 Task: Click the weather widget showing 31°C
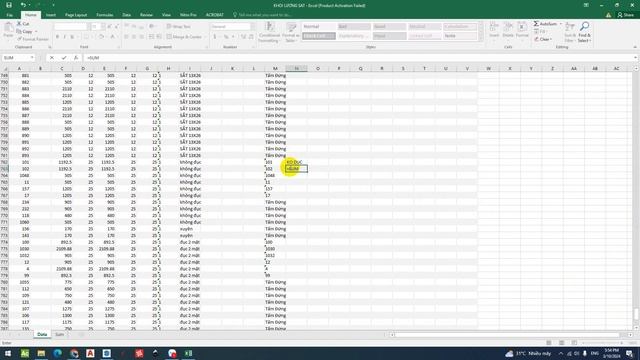(528, 353)
